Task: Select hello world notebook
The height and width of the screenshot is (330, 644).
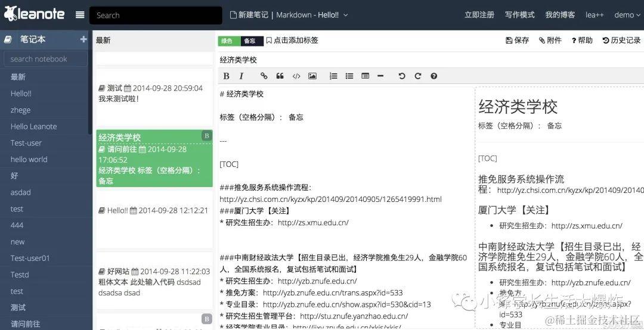Action: pos(29,159)
